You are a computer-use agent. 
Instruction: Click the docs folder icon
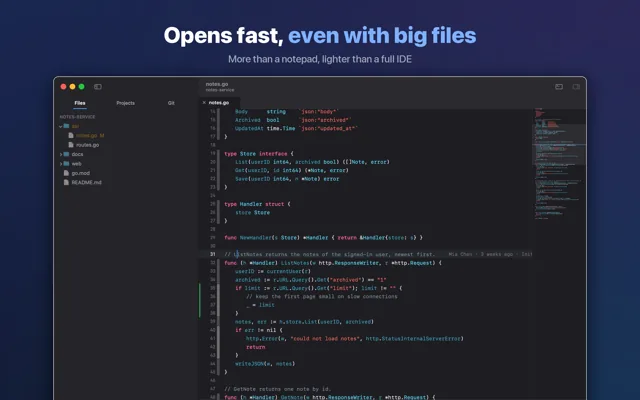pyautogui.click(x=67, y=154)
